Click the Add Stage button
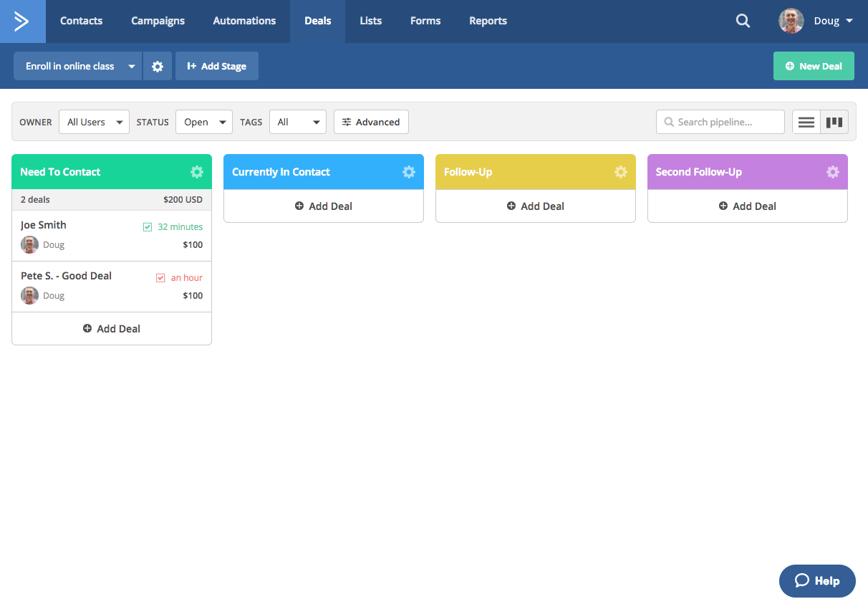 pyautogui.click(x=216, y=66)
